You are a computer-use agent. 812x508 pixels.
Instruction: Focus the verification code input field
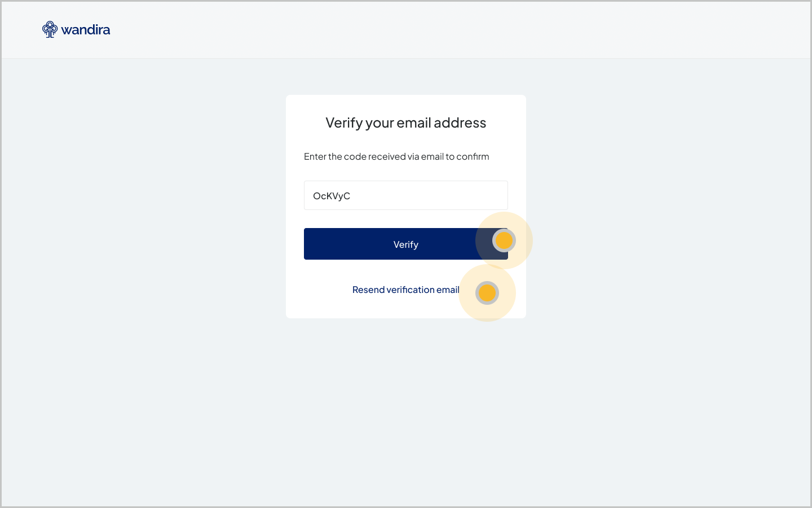click(406, 195)
